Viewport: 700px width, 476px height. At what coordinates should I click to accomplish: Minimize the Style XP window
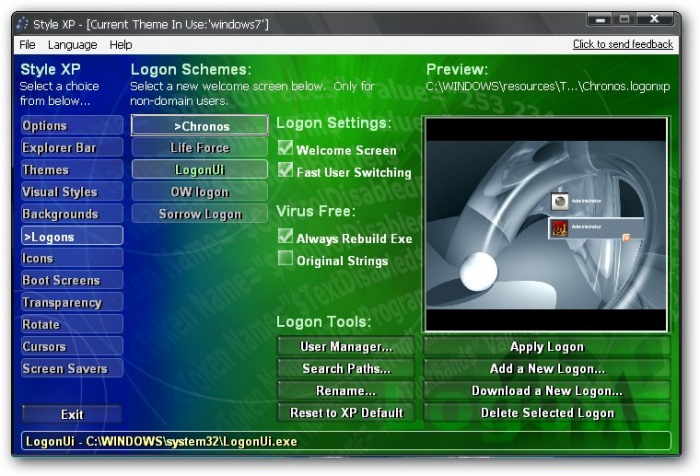(x=600, y=19)
